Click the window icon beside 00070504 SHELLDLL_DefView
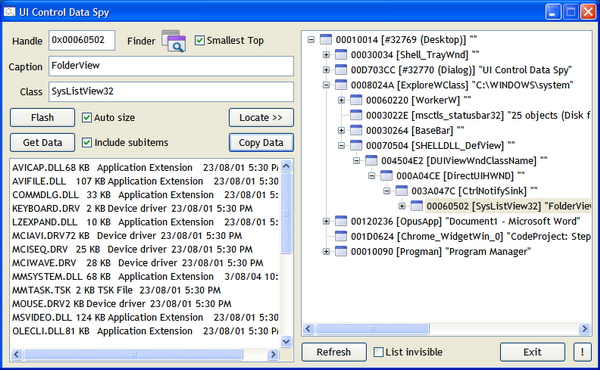Viewport: 600px width, 370px height. coord(356,145)
